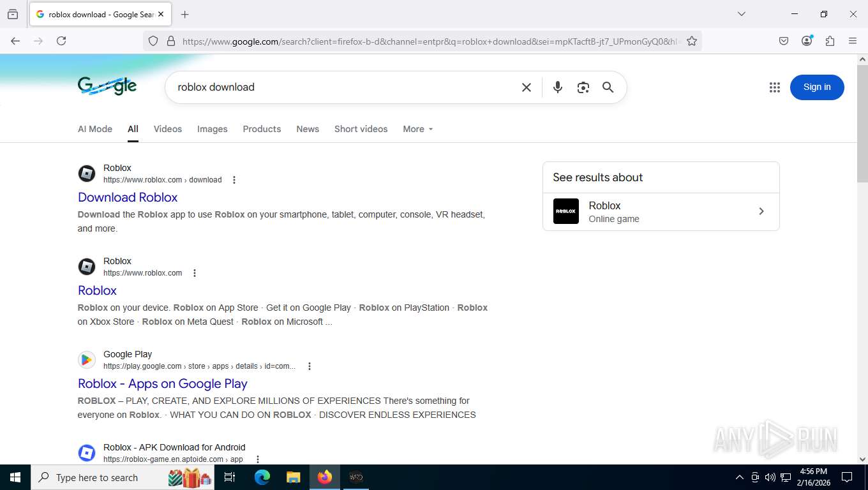Viewport: 868px width, 490px height.
Task: Open the taskbar clock and date
Action: [813, 477]
